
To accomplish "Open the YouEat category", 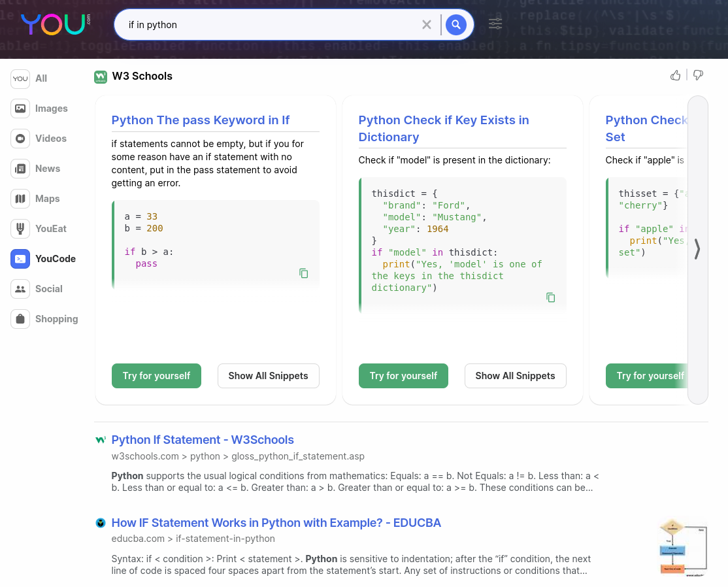I will coord(39,229).
